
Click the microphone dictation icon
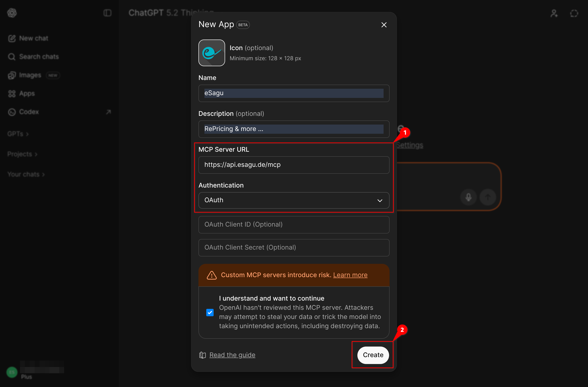[468, 197]
